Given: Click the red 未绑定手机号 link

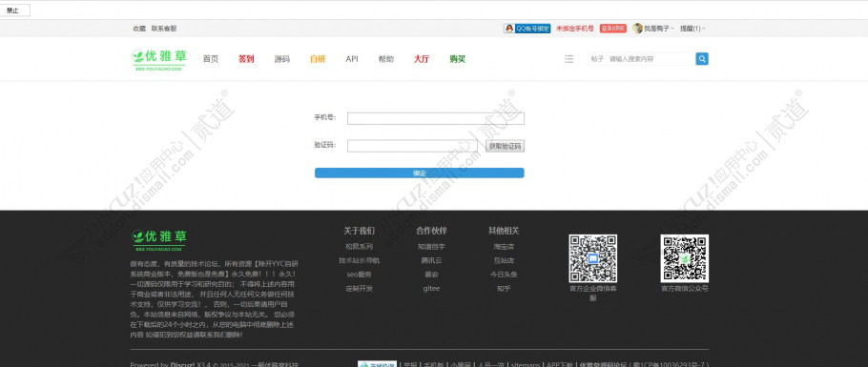Looking at the screenshot, I should click(575, 29).
